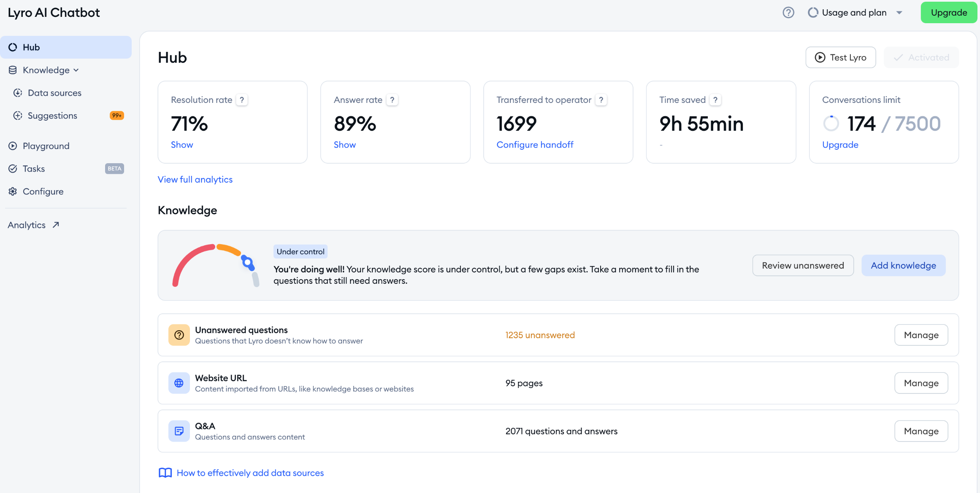Click the BETA badge next to Tasks
This screenshot has height=493, width=980.
point(114,169)
